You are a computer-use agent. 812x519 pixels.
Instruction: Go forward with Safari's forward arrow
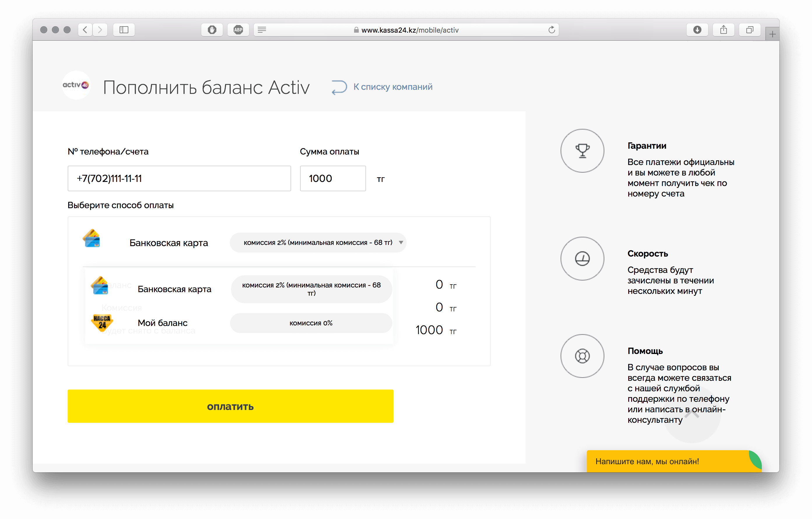[100, 30]
